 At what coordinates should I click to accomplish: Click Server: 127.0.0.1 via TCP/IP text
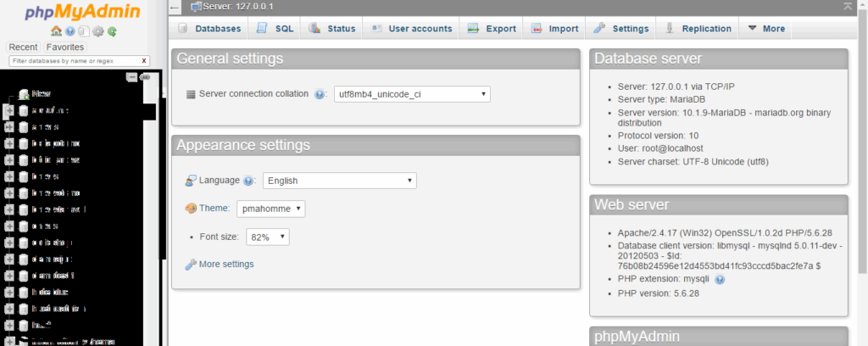pyautogui.click(x=676, y=86)
